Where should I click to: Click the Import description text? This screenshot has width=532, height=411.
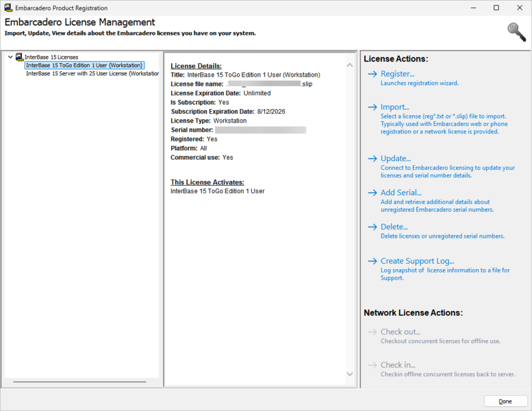point(444,124)
